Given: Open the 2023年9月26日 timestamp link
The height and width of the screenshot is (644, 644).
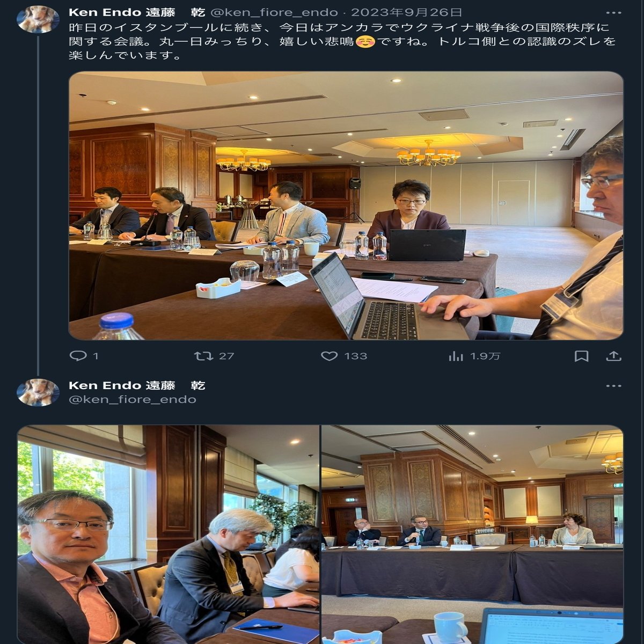Looking at the screenshot, I should 407,12.
